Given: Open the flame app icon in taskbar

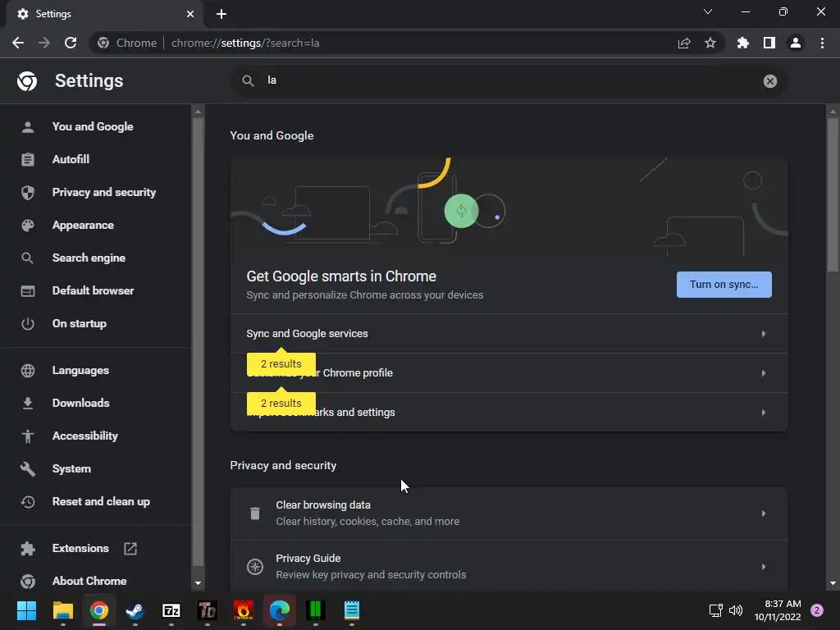Looking at the screenshot, I should pos(243,610).
